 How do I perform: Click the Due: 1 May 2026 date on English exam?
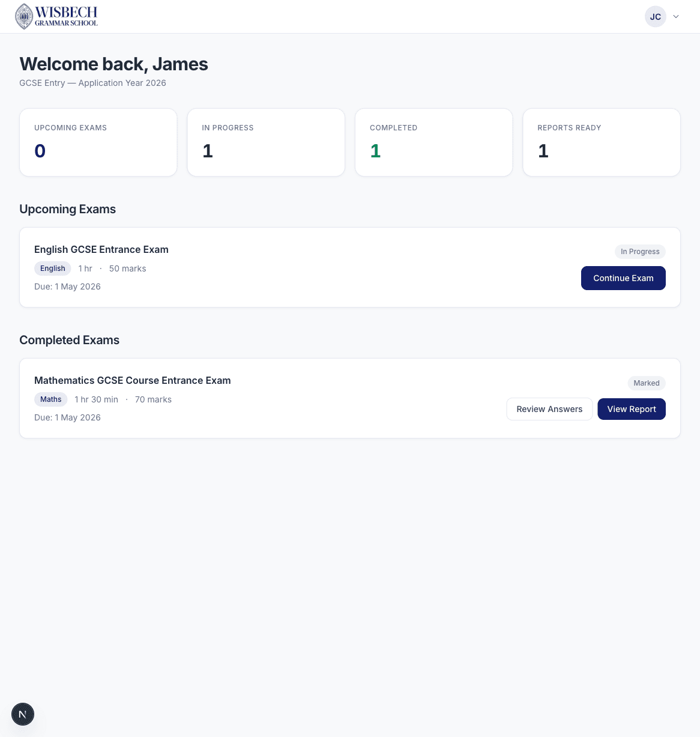click(67, 287)
